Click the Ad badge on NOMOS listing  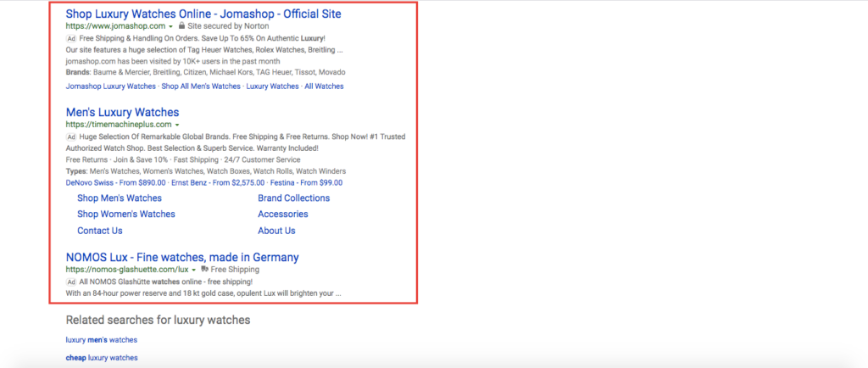pyautogui.click(x=71, y=282)
